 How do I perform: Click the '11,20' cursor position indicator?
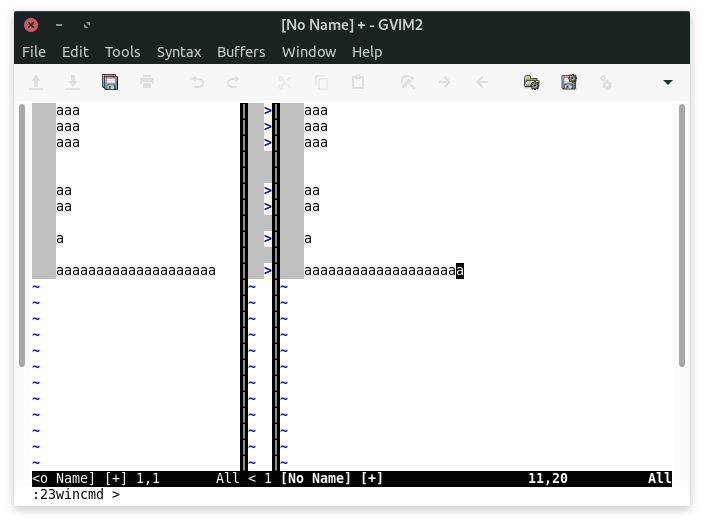click(548, 479)
